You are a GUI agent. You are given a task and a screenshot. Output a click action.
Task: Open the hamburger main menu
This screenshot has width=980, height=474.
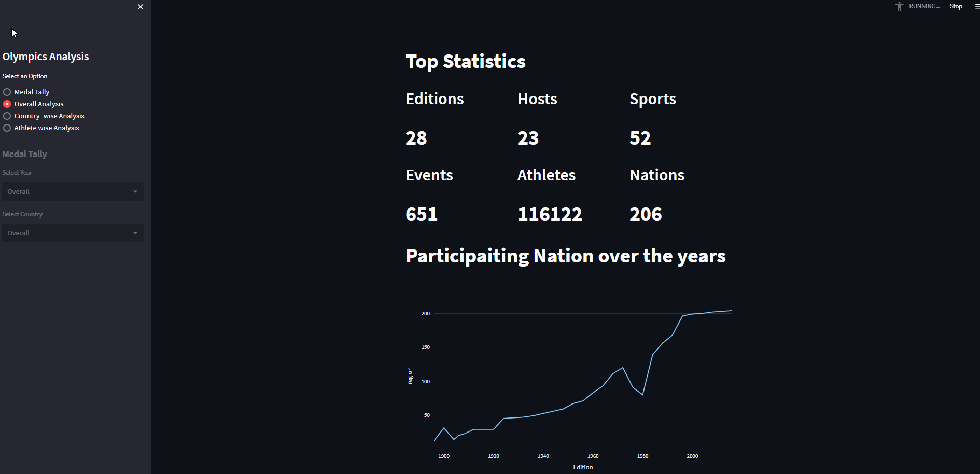[977, 6]
